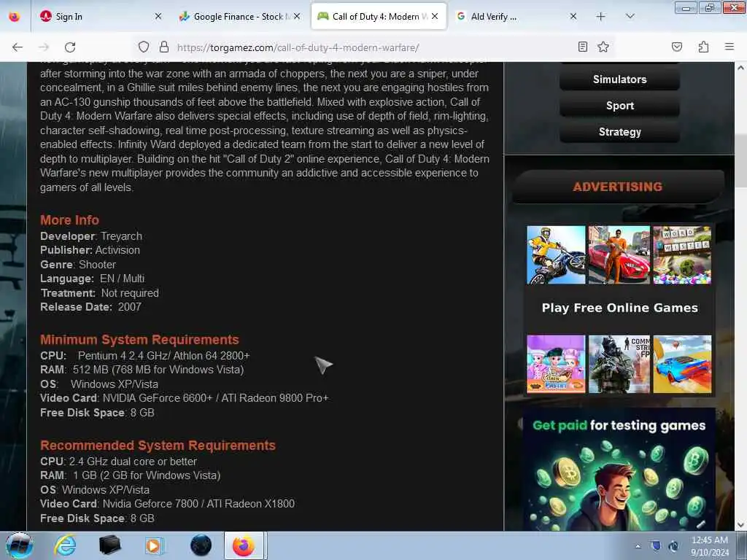This screenshot has height=560, width=747.
Task: Click the page scrollbar up arrow
Action: [x=740, y=68]
